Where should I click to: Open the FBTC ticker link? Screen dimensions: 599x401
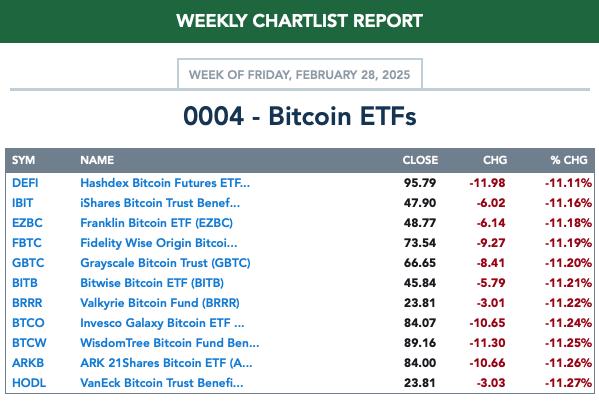27,243
